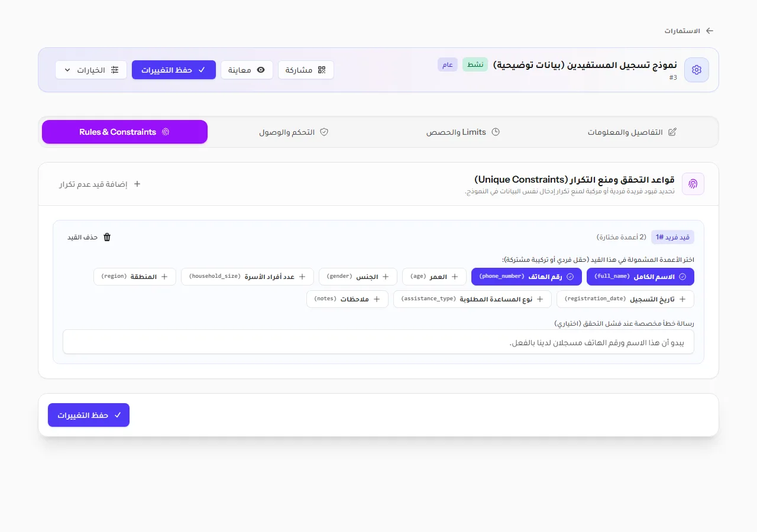Click the plus icon of إضافة قيد عدم تكرار
757x532 pixels.
(x=137, y=184)
